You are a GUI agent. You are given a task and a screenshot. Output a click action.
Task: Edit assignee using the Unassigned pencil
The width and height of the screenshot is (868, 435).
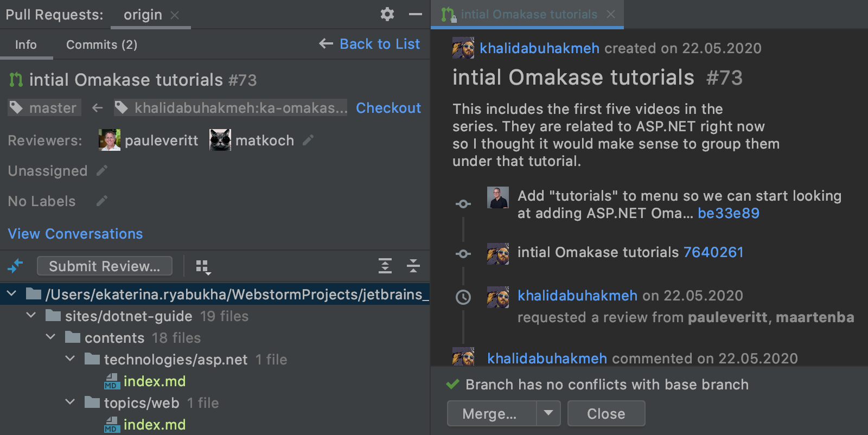(x=101, y=171)
